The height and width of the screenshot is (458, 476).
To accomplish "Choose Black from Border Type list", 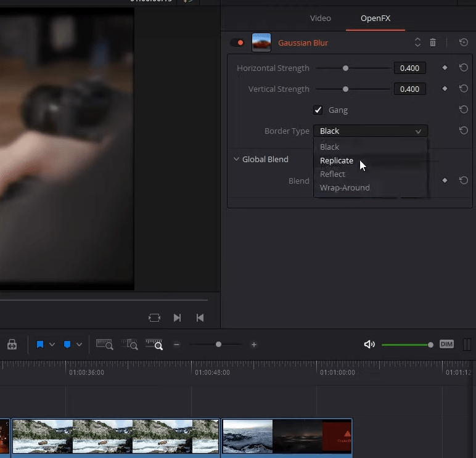I will 371,147.
